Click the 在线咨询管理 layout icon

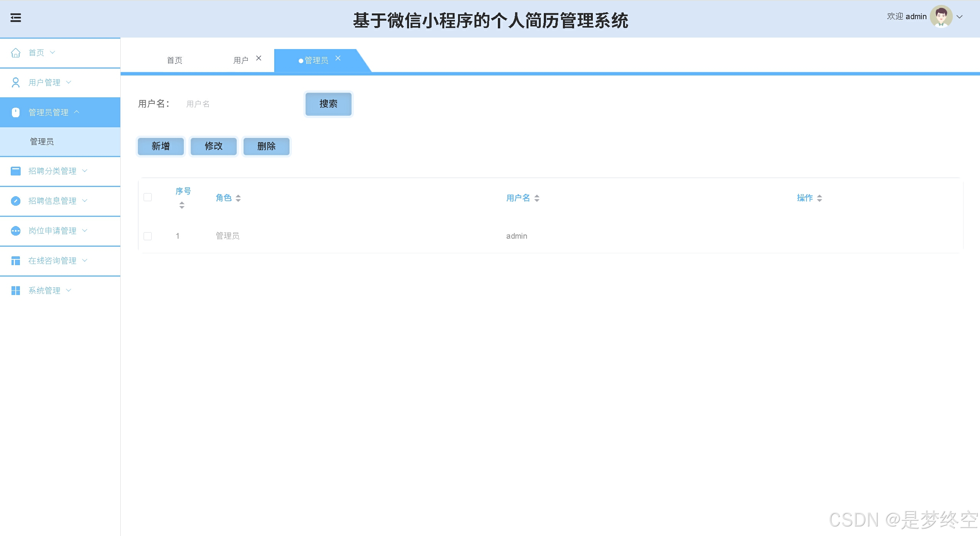click(16, 261)
